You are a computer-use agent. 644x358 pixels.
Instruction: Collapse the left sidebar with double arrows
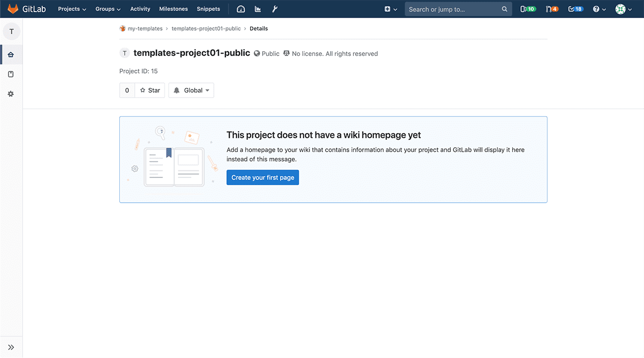coord(11,346)
